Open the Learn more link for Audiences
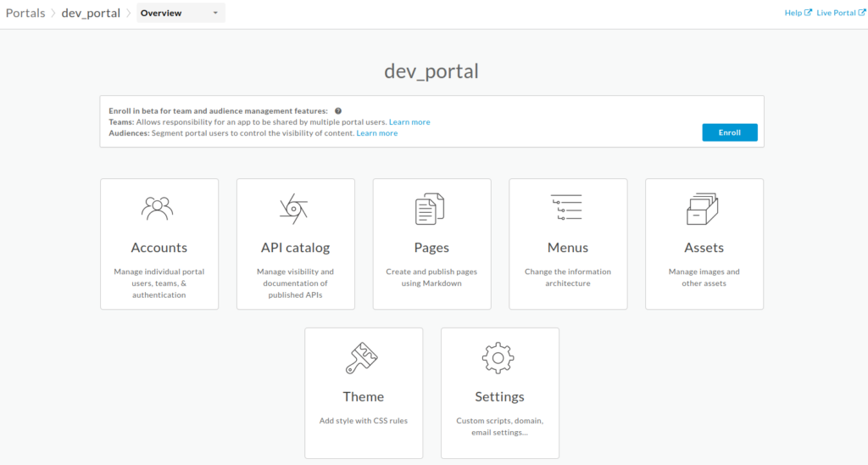Viewport: 868px width, 465px height. [x=377, y=133]
